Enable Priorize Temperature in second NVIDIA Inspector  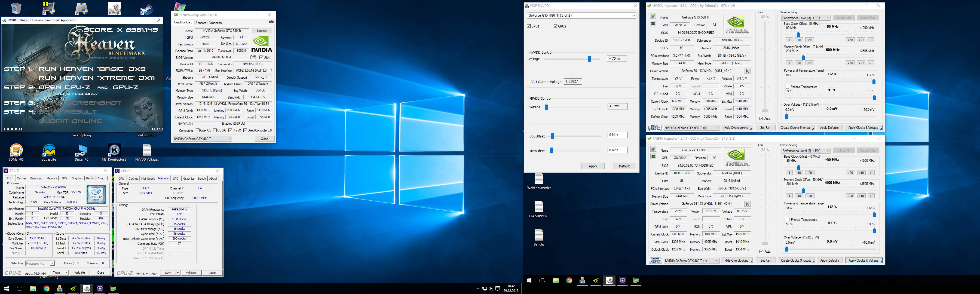click(x=788, y=220)
